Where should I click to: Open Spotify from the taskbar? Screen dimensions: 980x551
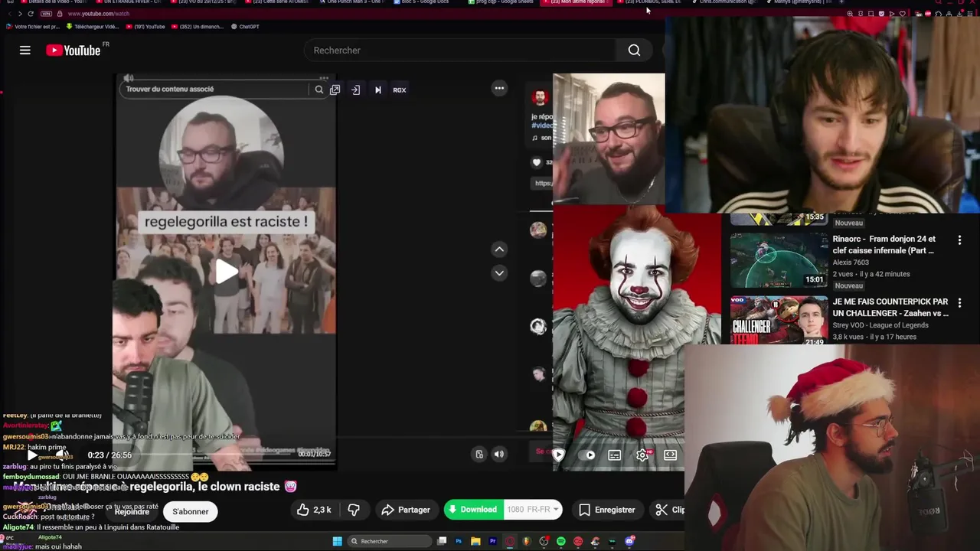click(561, 541)
